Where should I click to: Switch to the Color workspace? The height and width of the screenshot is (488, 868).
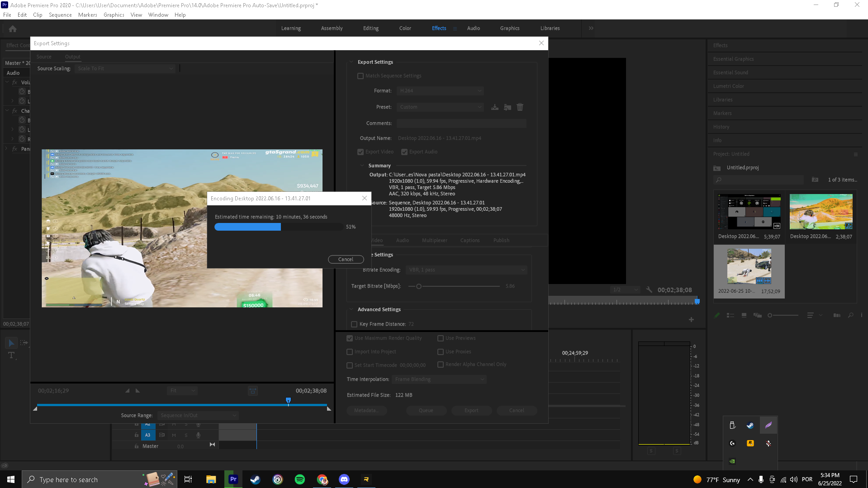[x=405, y=28]
